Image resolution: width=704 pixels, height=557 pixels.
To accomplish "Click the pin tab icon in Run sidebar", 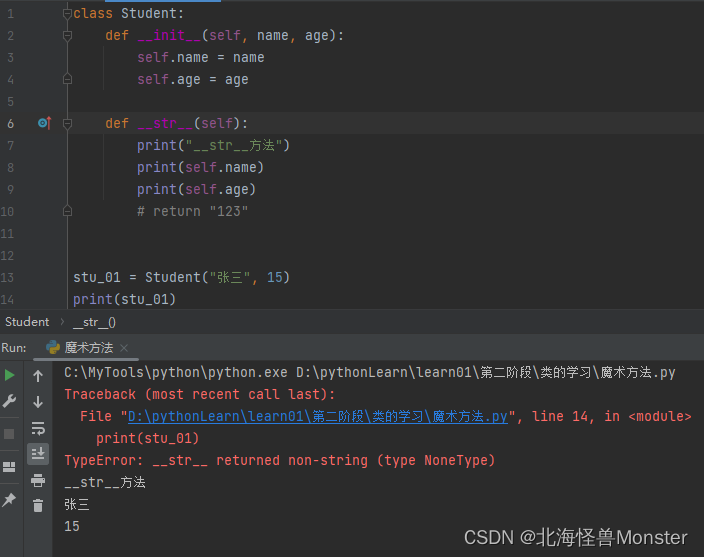I will [9, 500].
